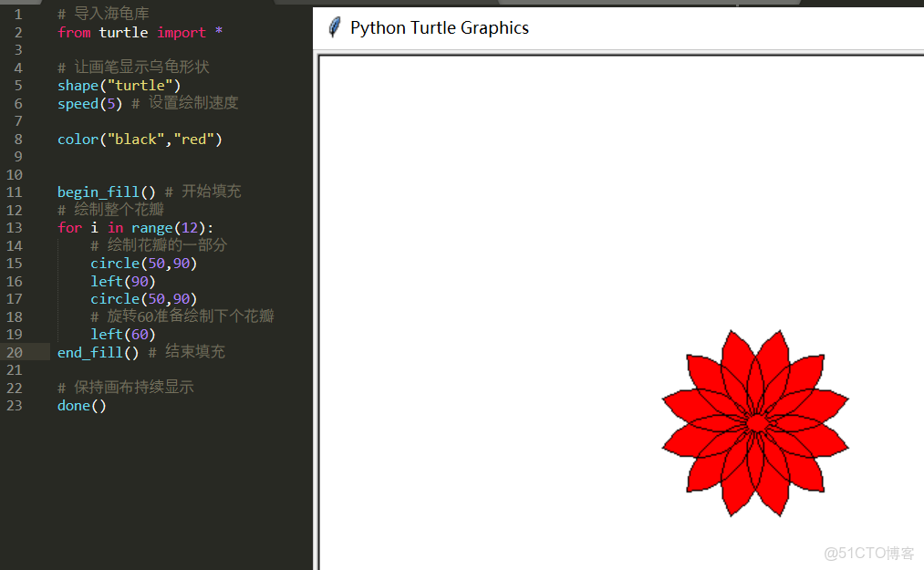
Task: Click line number 13 in the gutter
Action: (15, 227)
